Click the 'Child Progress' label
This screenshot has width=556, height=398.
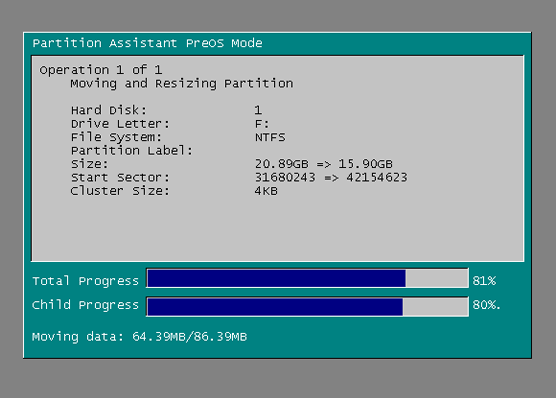[85, 305]
